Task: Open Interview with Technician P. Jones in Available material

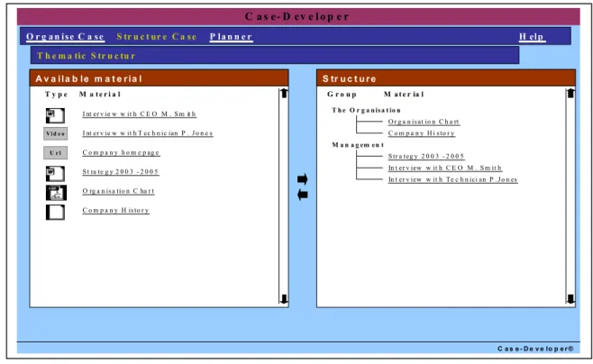Action: point(148,133)
